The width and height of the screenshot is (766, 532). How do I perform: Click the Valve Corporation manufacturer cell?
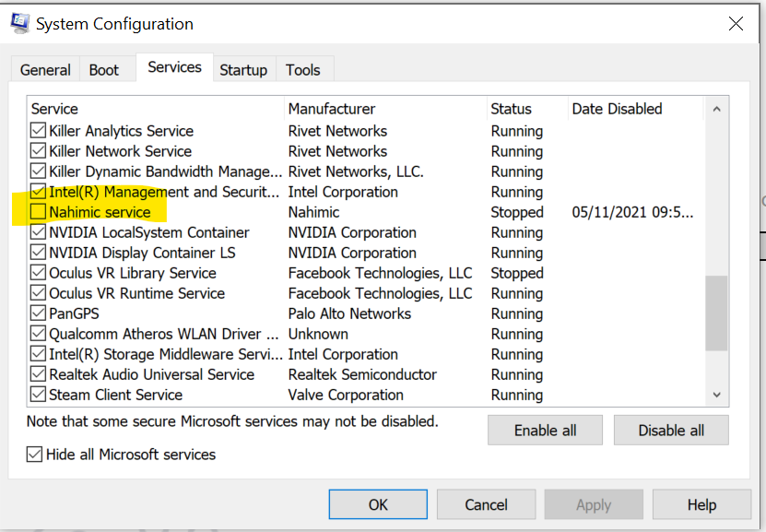click(346, 395)
